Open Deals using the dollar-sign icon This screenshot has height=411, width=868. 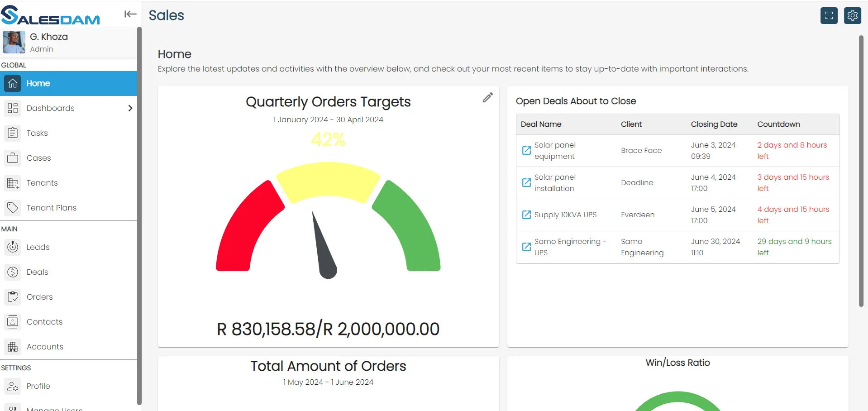[x=12, y=272]
